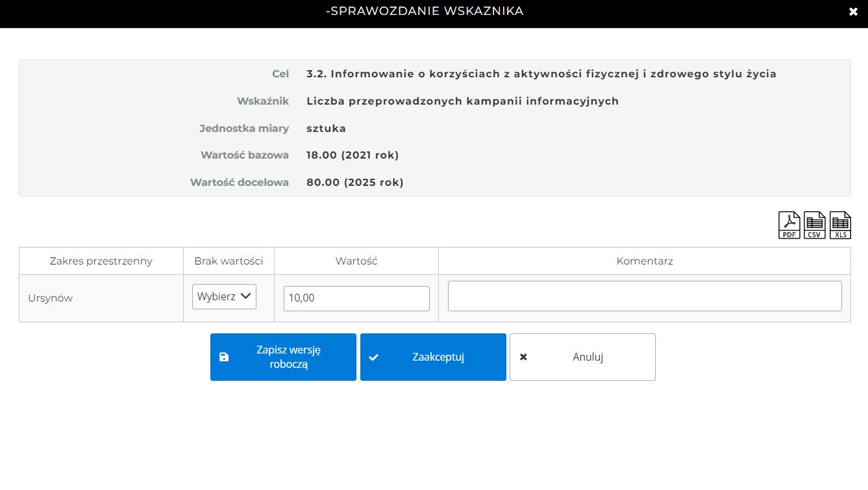Image resolution: width=868 pixels, height=490 pixels.
Task: Focus the value field containing 10,00
Action: (356, 298)
